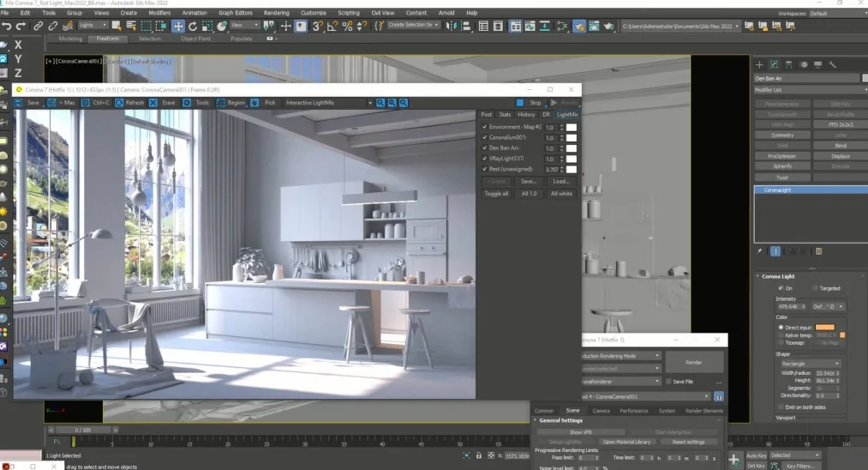Enable the Targeted checkbox
Image resolution: width=868 pixels, height=470 pixels.
click(815, 288)
